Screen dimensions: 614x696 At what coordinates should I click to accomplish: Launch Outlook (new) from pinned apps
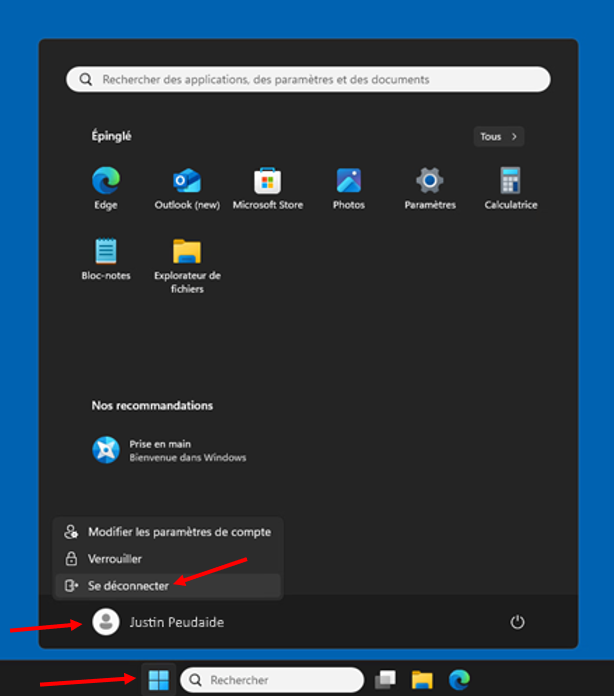187,188
